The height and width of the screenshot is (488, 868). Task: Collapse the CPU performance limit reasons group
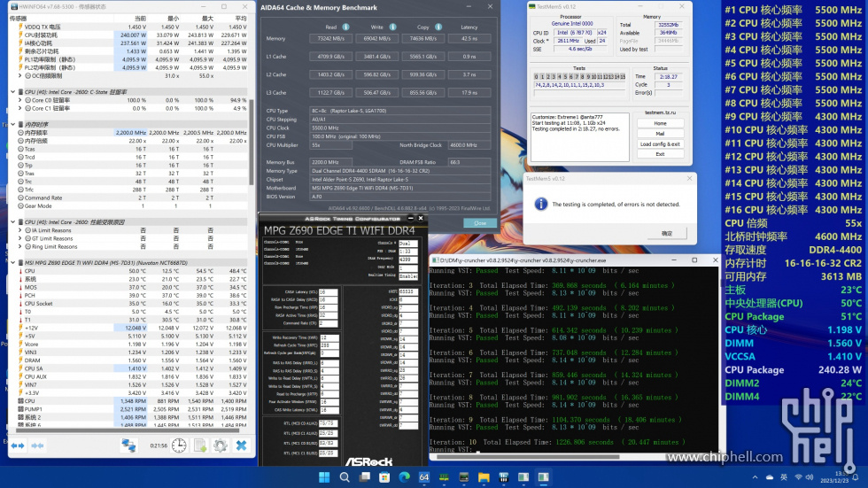[12, 222]
